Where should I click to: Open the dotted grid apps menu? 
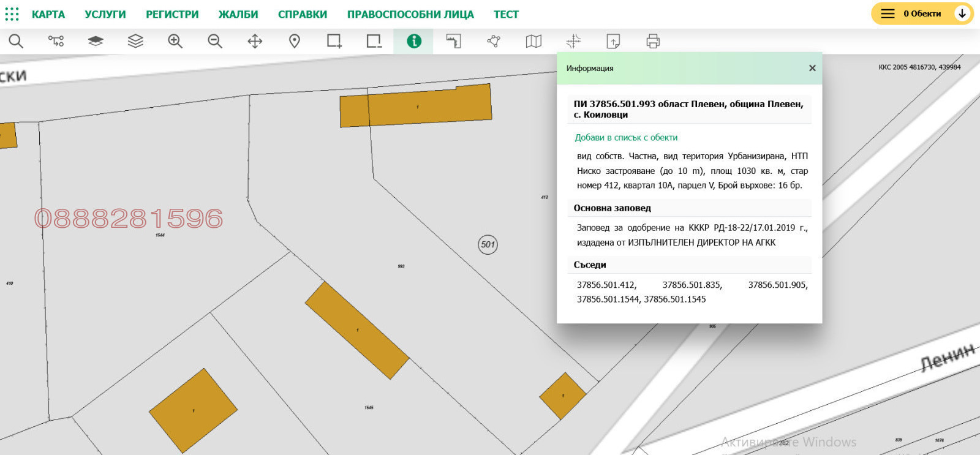pyautogui.click(x=12, y=14)
